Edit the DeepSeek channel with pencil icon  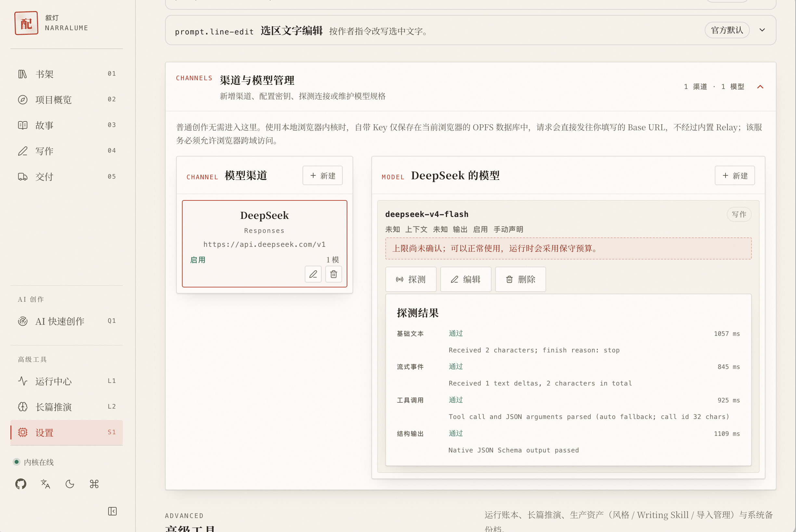coord(313,274)
